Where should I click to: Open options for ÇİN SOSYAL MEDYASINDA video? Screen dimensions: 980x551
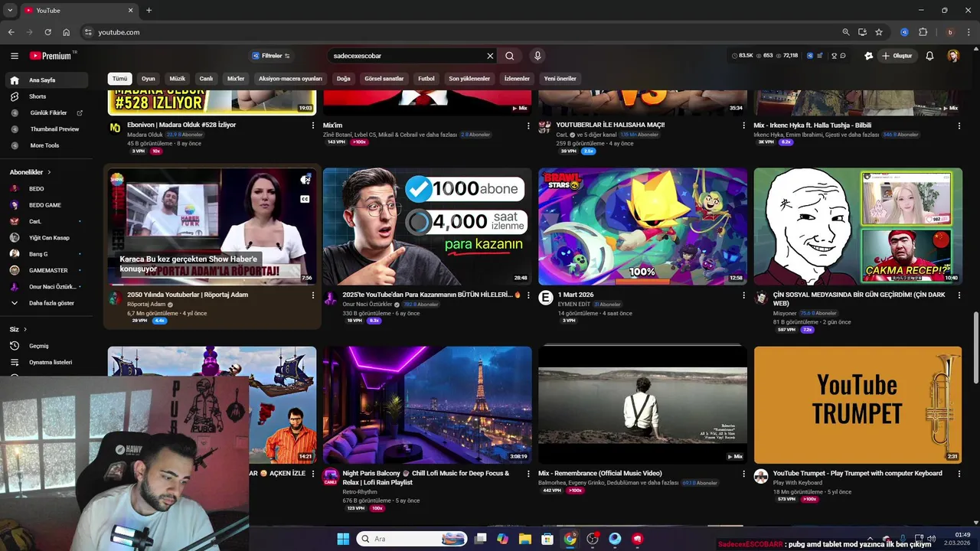click(x=959, y=295)
